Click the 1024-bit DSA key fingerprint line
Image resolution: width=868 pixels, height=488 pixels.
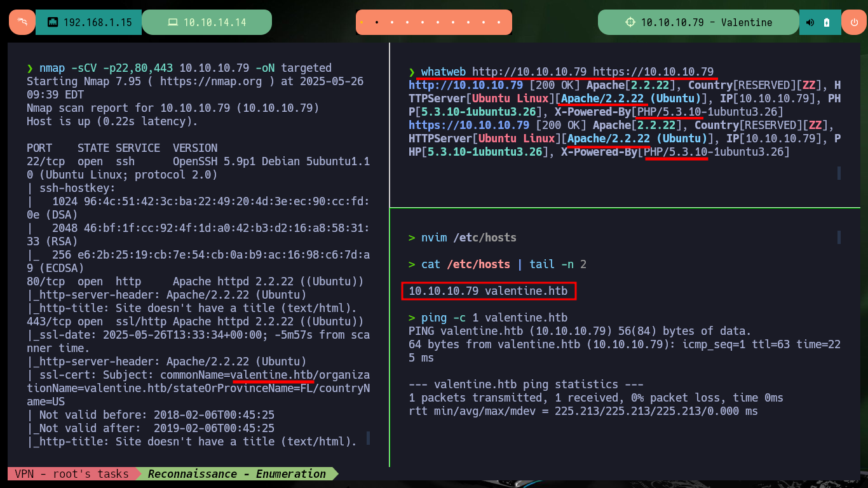pyautogui.click(x=198, y=208)
